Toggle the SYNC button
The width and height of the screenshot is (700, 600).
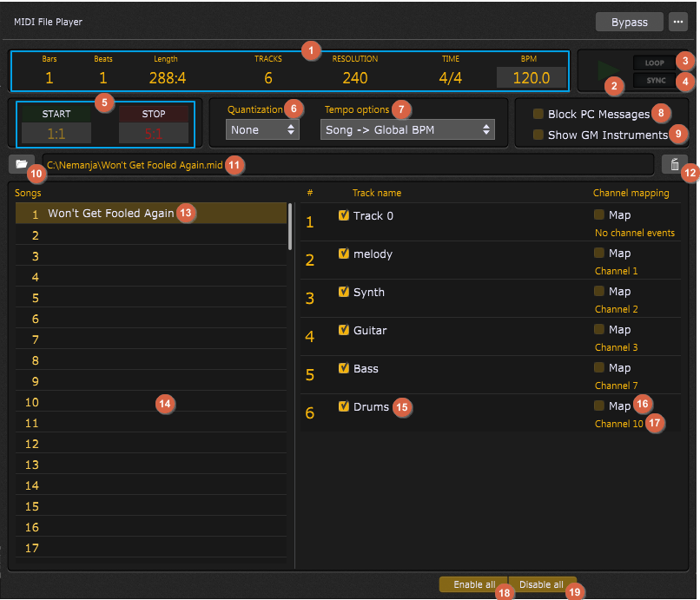656,81
